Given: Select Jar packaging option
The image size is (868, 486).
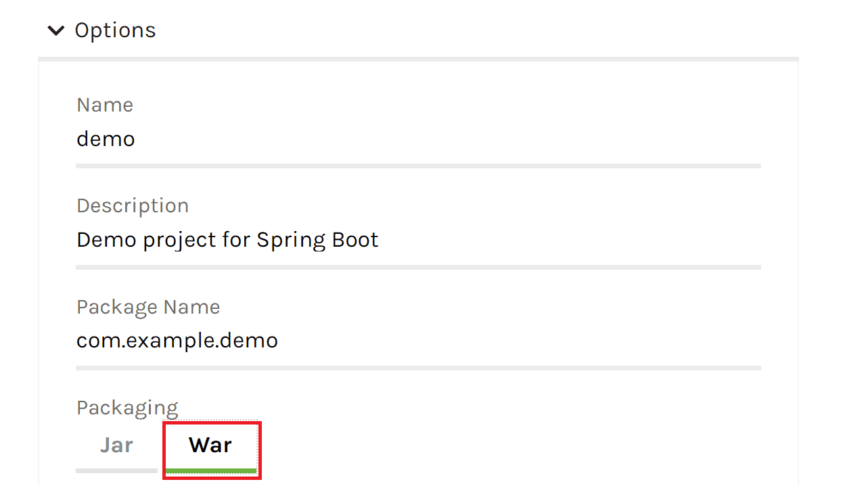Looking at the screenshot, I should point(116,445).
